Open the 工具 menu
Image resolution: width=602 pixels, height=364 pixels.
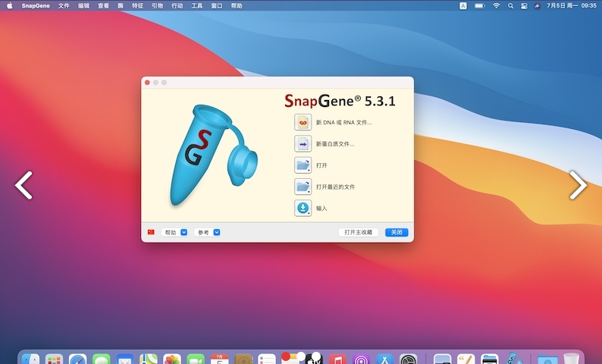[x=197, y=6]
